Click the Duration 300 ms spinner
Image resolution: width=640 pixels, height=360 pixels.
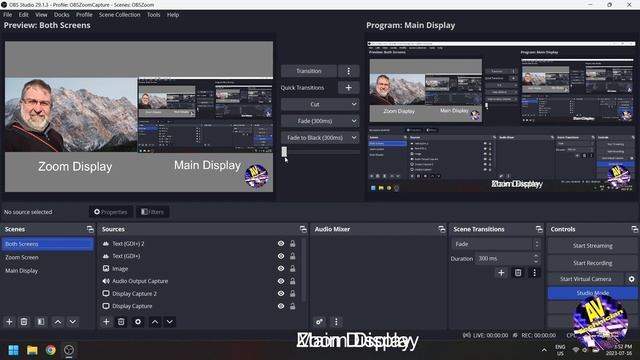(508, 258)
